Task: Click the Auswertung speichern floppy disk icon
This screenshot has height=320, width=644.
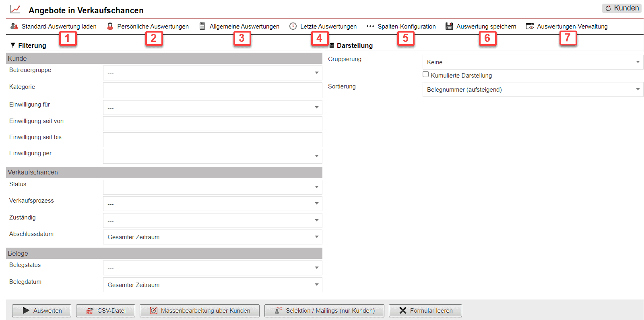Action: click(449, 26)
